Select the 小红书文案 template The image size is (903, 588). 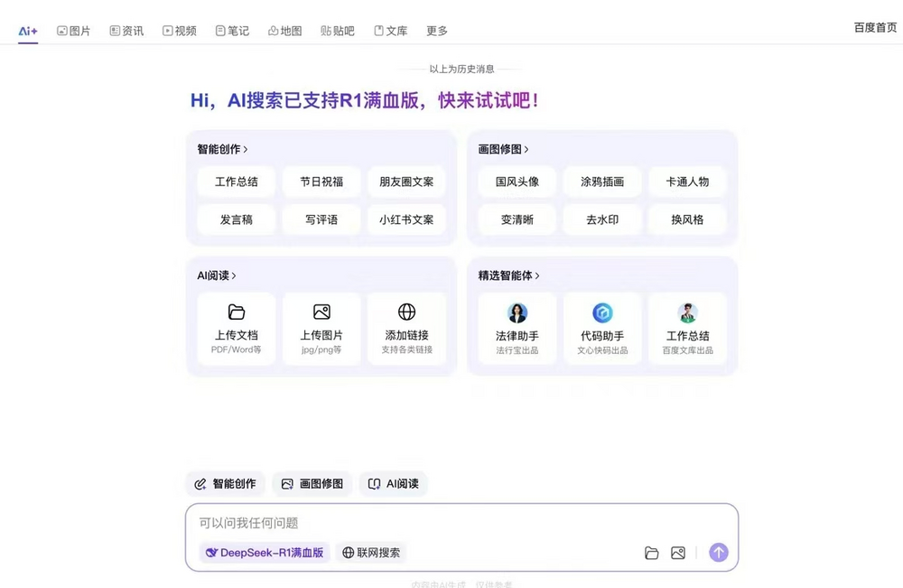point(406,219)
